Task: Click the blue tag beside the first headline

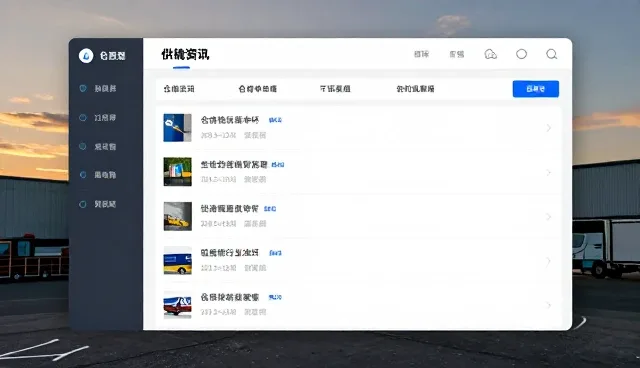Action: [275, 120]
